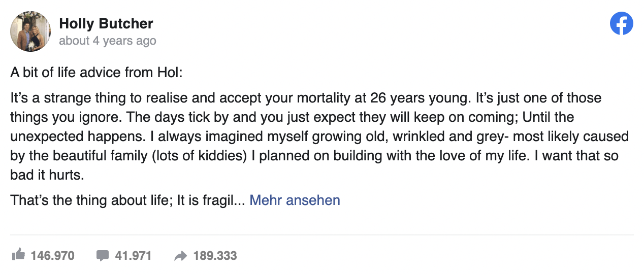Image resolution: width=644 pixels, height=275 pixels.
Task: Click the share arrow icon
Action: (180, 256)
